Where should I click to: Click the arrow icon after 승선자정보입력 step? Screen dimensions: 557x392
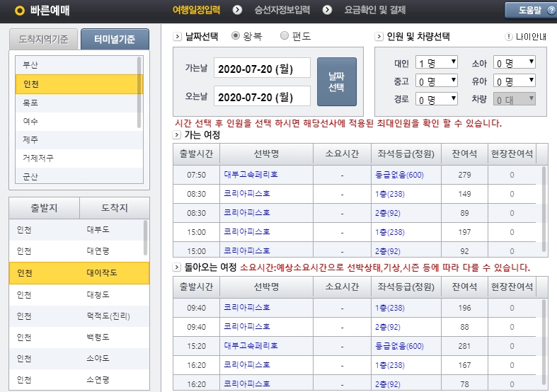pos(327,10)
